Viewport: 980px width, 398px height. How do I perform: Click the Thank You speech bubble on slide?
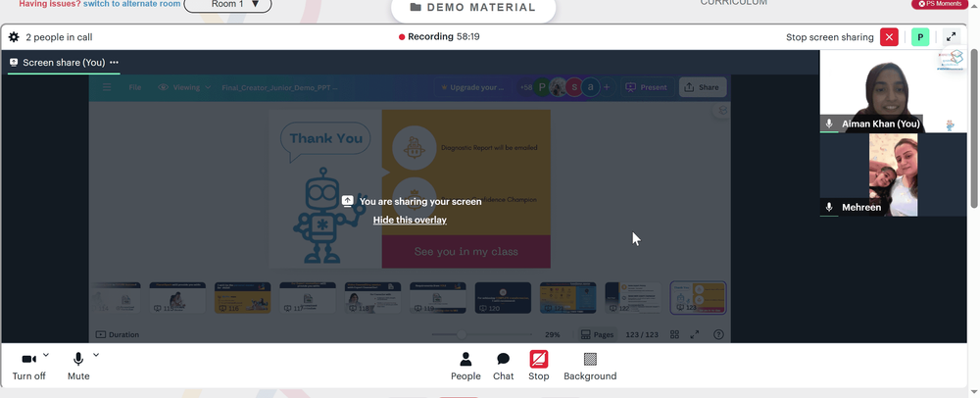pyautogui.click(x=325, y=140)
